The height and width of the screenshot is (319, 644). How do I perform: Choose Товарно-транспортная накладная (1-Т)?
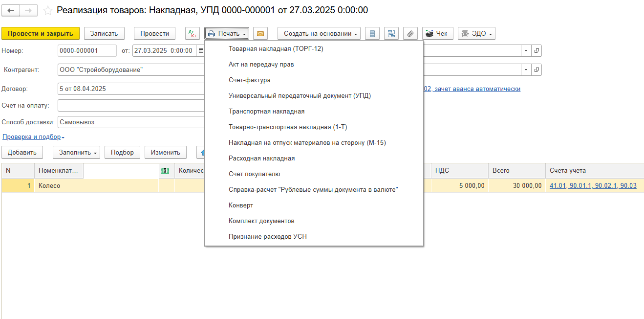click(x=314, y=127)
